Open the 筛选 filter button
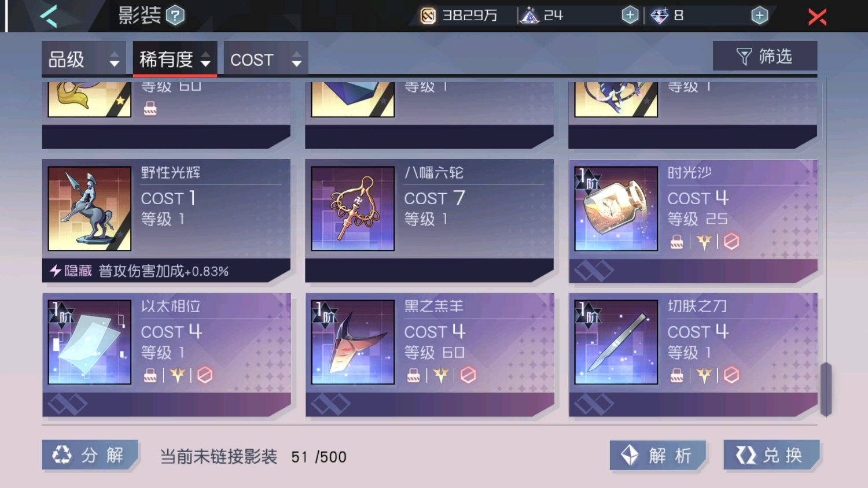868x488 pixels. click(x=764, y=56)
